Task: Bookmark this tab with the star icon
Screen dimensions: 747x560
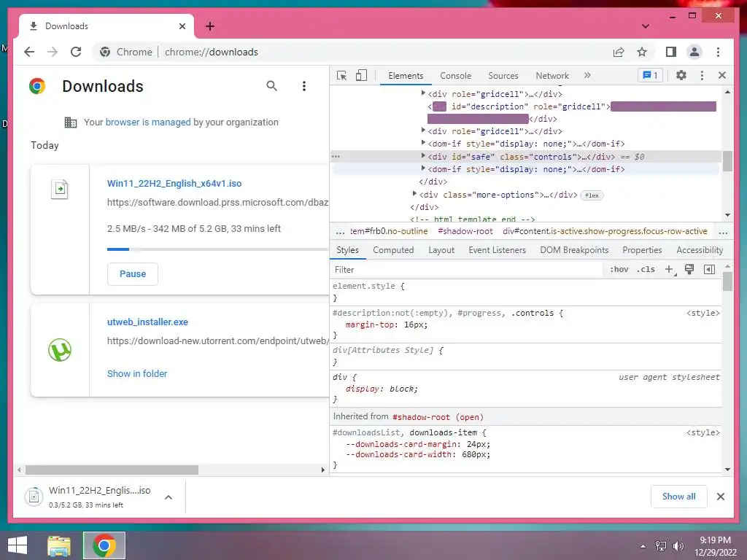Action: point(642,52)
